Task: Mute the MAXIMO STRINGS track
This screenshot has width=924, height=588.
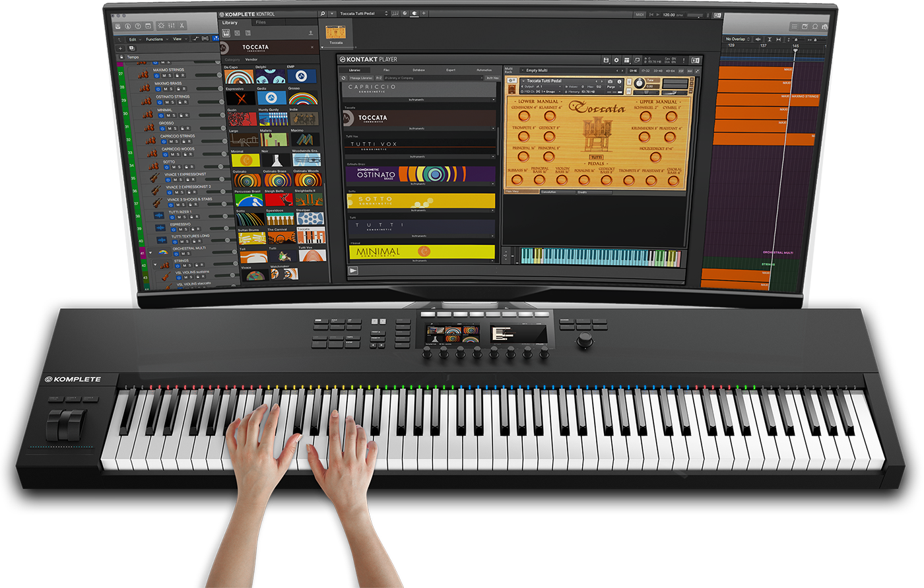Action: (x=163, y=75)
